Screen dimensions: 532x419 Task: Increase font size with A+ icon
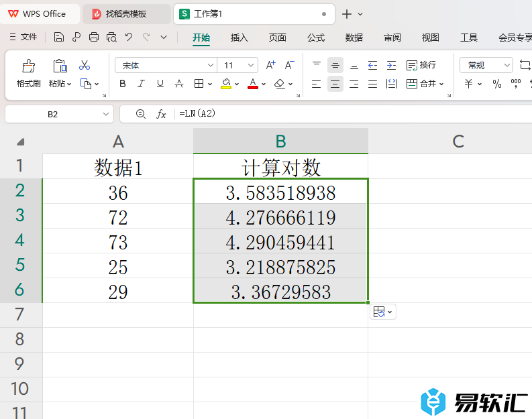(x=271, y=65)
